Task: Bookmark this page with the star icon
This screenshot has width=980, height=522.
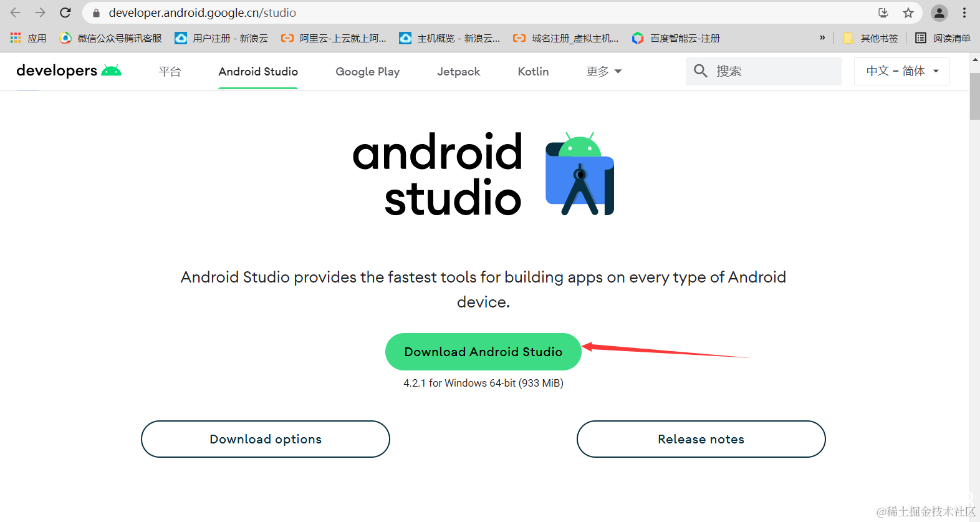Action: pyautogui.click(x=908, y=12)
